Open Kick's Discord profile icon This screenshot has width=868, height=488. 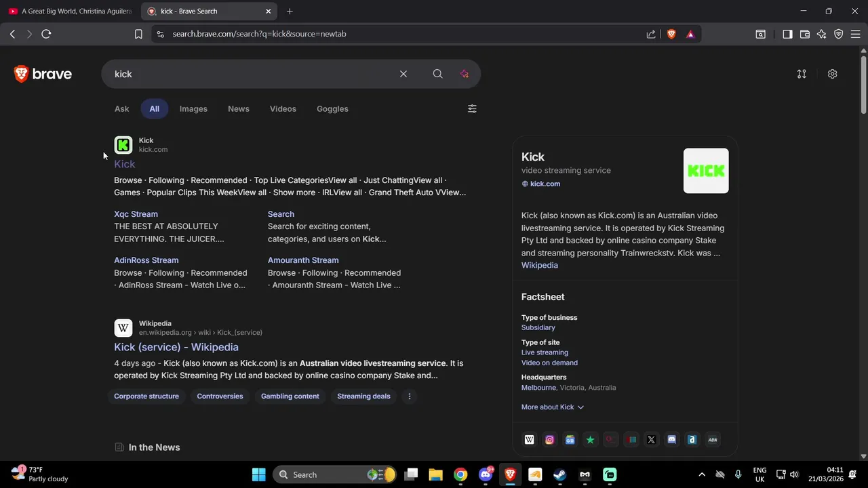click(671, 440)
